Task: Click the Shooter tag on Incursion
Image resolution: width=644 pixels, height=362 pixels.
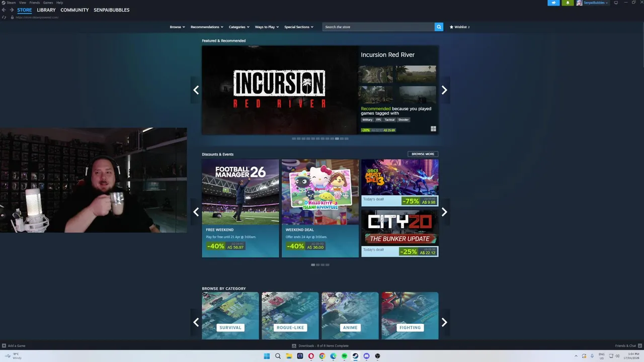Action: 404,120
